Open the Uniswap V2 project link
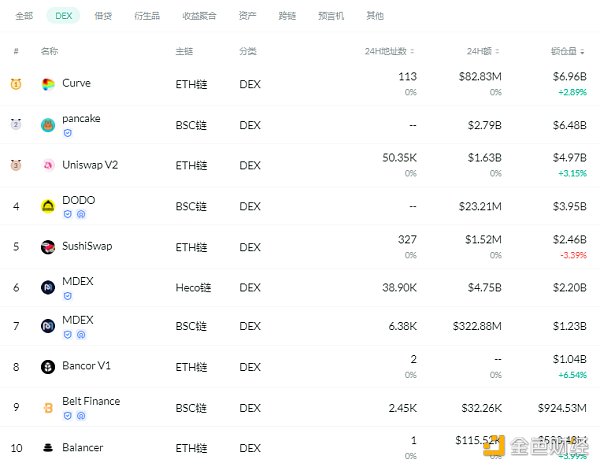 click(90, 165)
